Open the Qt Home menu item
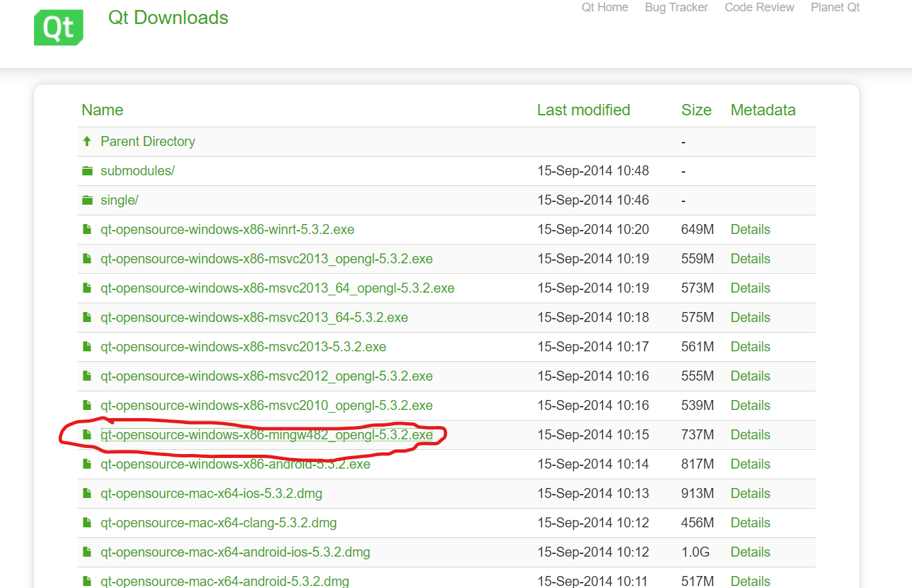 click(604, 7)
